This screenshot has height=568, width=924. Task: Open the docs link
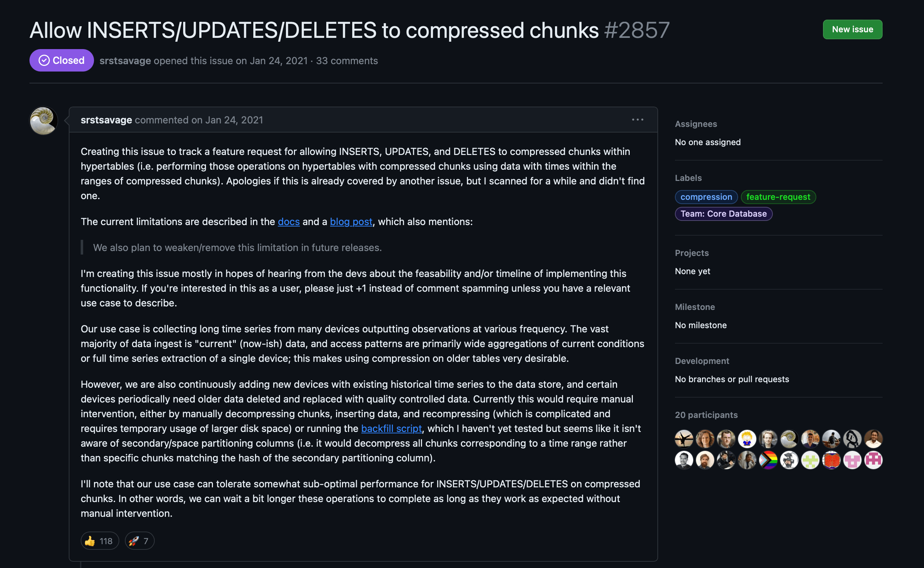coord(289,222)
